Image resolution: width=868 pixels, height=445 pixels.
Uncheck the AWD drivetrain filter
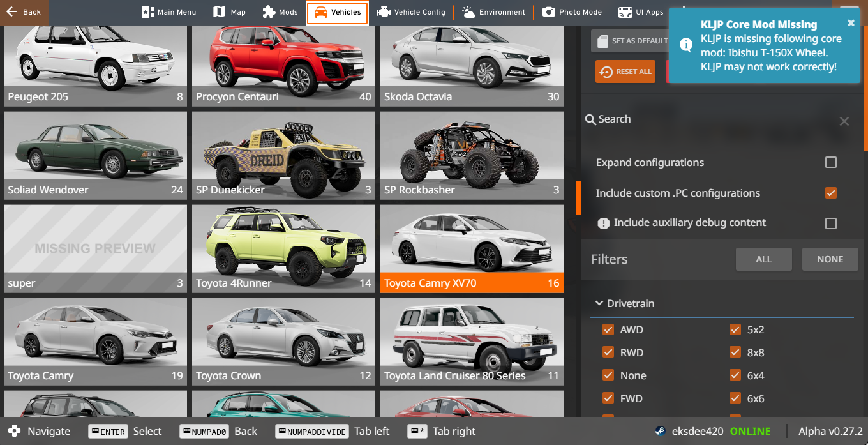click(x=608, y=329)
